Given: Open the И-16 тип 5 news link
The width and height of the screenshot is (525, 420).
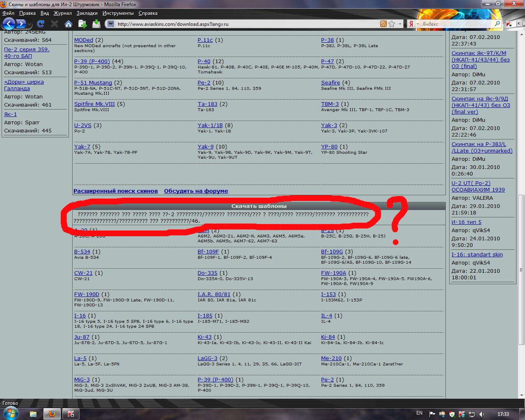Looking at the screenshot, I should 466,222.
